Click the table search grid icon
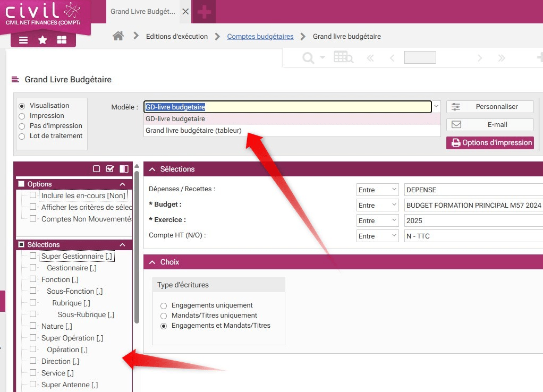This screenshot has width=543, height=392. [x=343, y=58]
